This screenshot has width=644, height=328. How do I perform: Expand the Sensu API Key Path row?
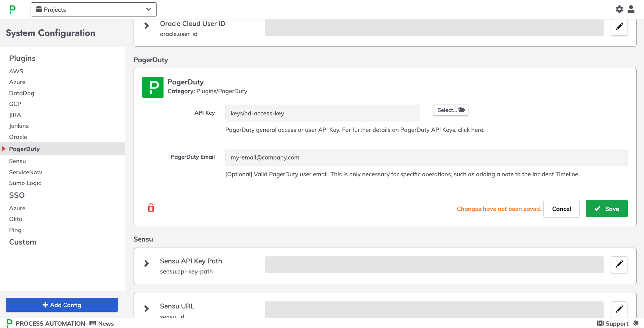coord(147,263)
